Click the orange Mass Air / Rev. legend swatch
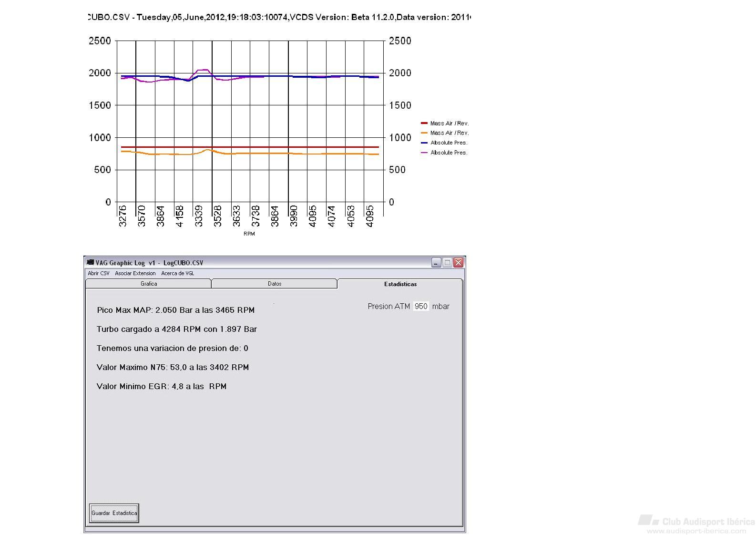This screenshot has width=756, height=535. [424, 133]
